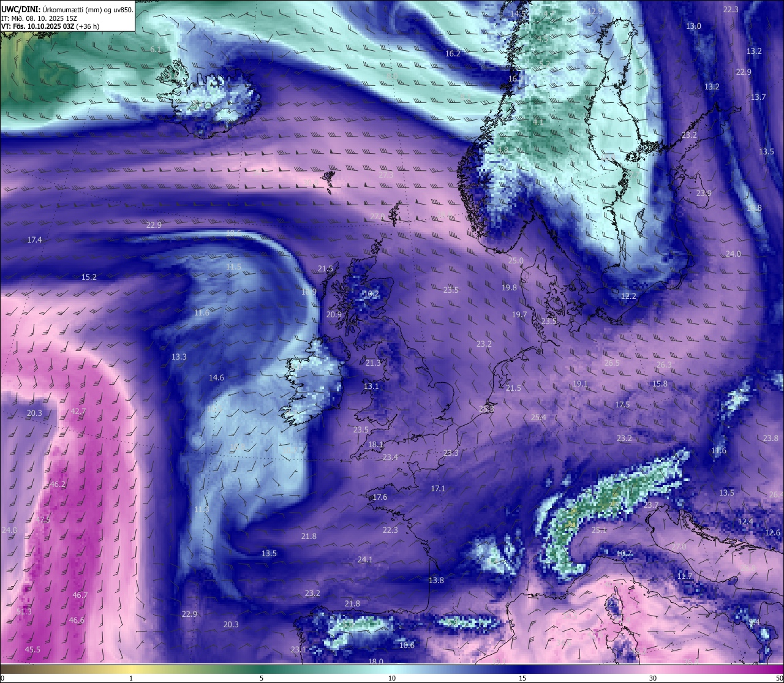Click the 20.9 value near Scotland
Viewport: 784px width, 683px height.
coord(334,314)
